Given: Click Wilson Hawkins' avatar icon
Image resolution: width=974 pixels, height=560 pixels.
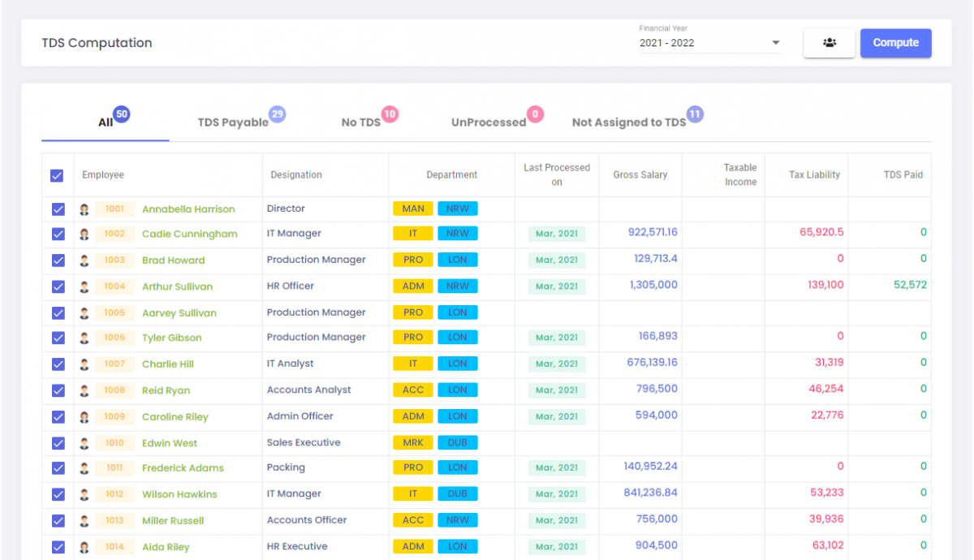Looking at the screenshot, I should point(84,493).
